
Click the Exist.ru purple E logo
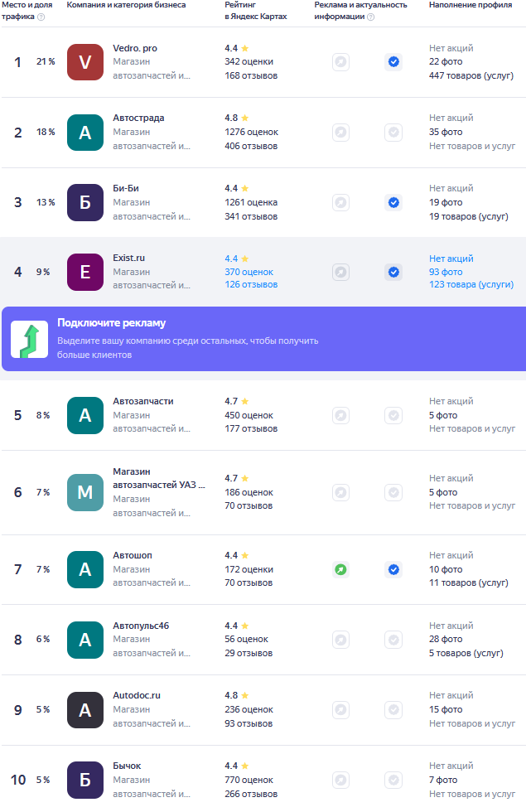[x=85, y=272]
